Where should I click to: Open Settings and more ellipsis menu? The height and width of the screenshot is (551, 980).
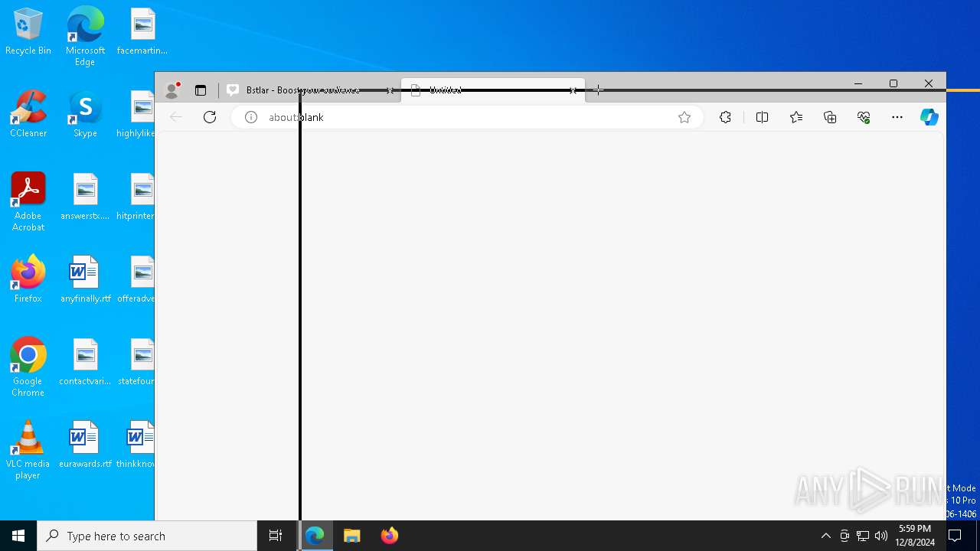click(897, 117)
